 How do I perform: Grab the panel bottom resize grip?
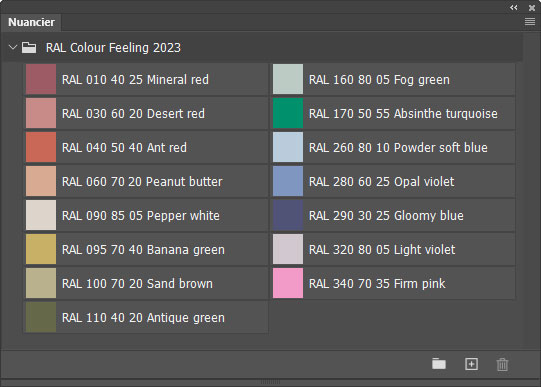270,382
